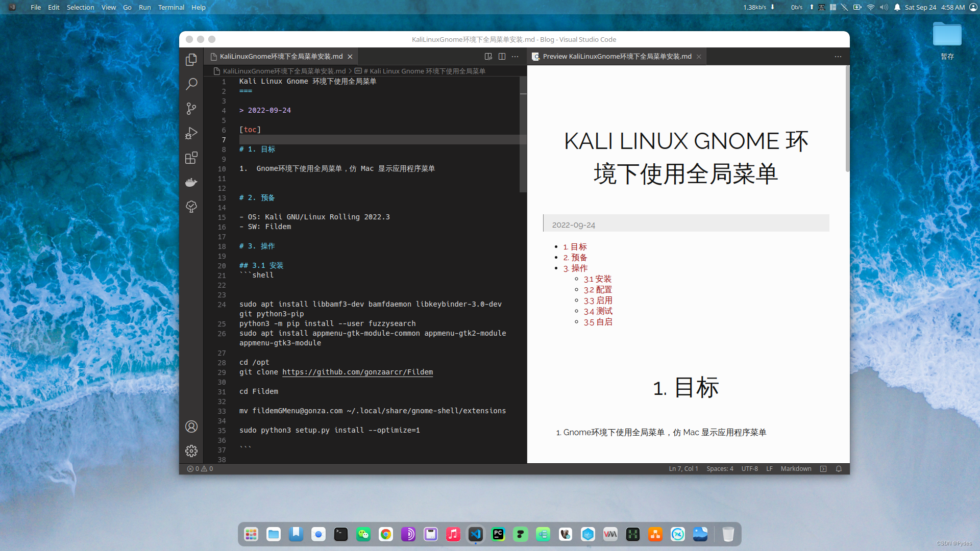Open the Docker view in the sidebar
This screenshot has height=551, width=980.
pos(191,182)
